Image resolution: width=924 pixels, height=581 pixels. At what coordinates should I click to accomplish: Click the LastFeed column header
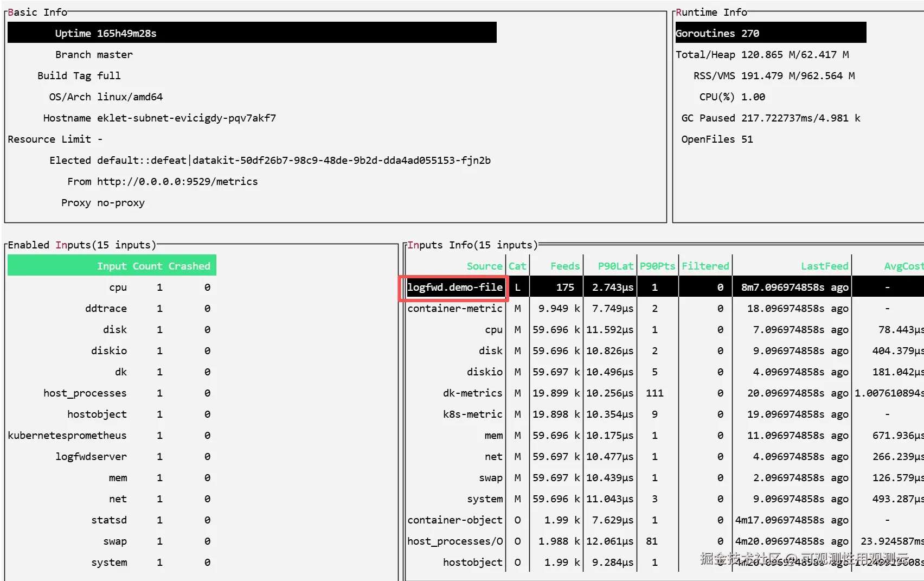tap(825, 266)
